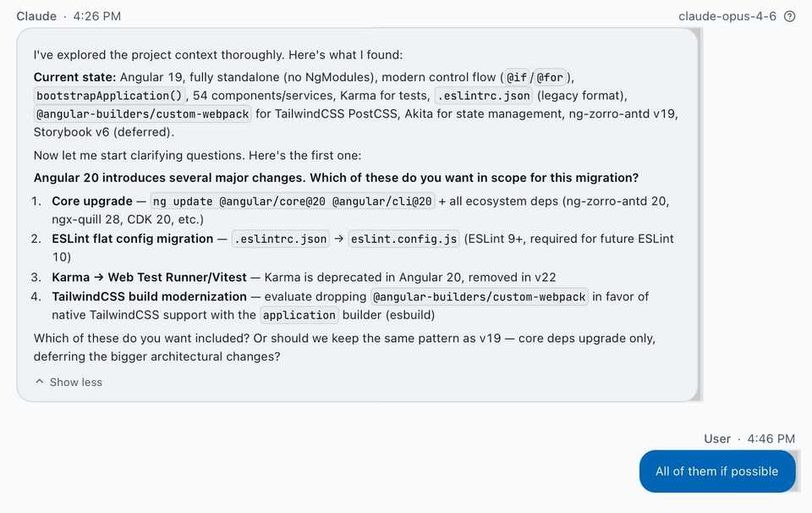Click the All of them if possible bubble
The width and height of the screenshot is (812, 513).
tap(716, 472)
